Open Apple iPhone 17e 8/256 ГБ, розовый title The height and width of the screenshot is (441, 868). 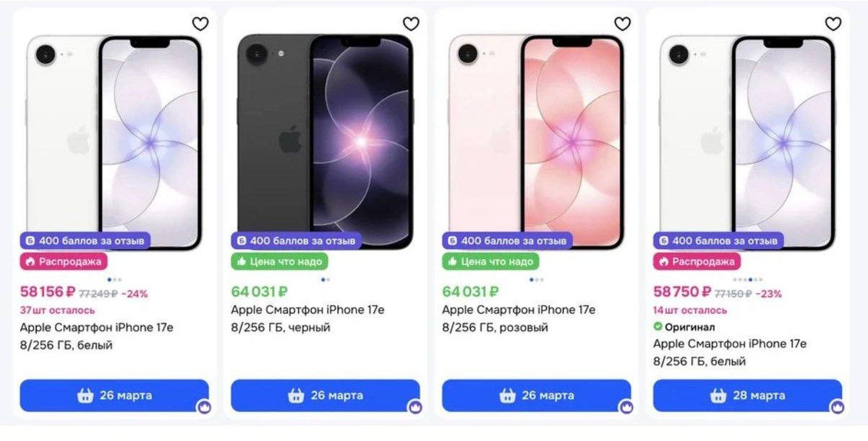tap(519, 319)
